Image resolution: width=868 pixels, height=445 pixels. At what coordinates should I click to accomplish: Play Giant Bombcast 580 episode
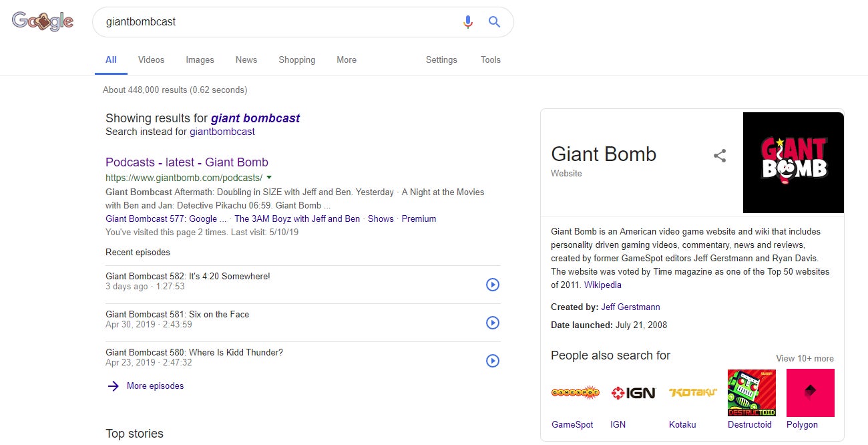tap(492, 361)
